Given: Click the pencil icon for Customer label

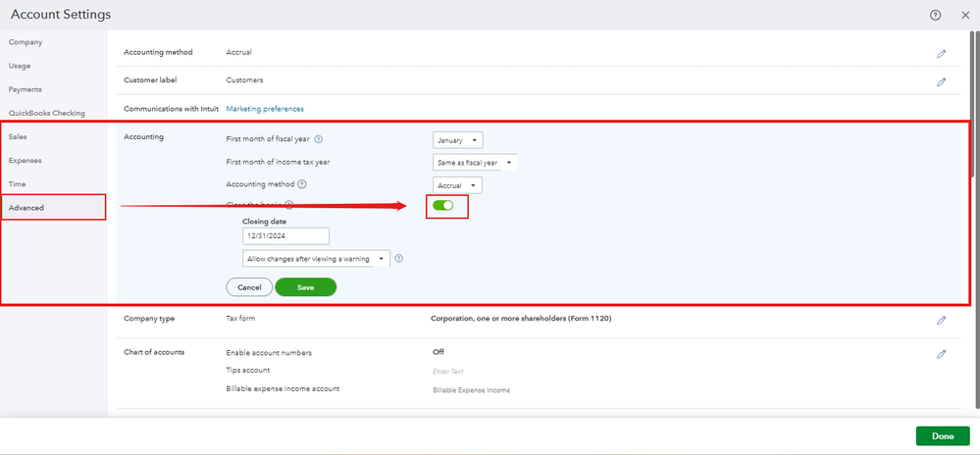Looking at the screenshot, I should pos(941,81).
